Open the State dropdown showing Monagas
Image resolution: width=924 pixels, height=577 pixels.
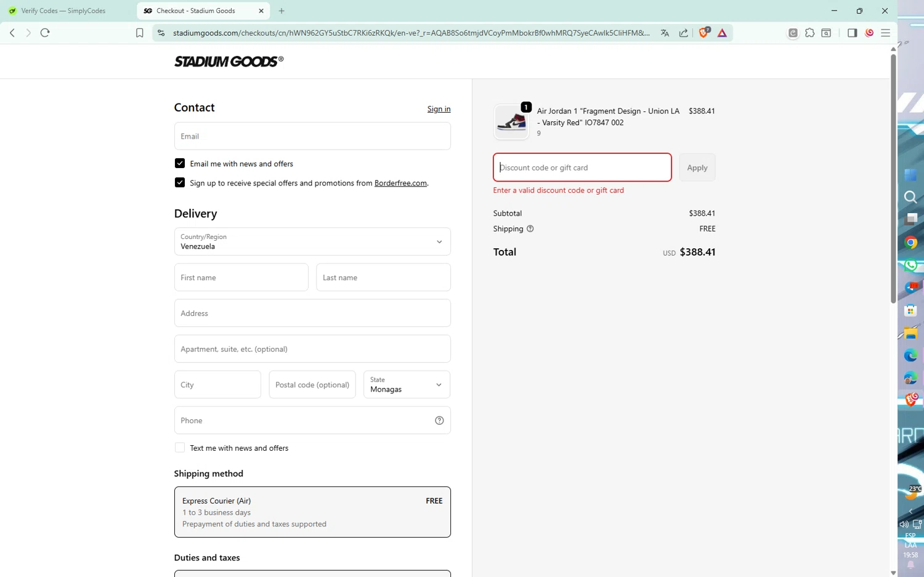pos(407,384)
